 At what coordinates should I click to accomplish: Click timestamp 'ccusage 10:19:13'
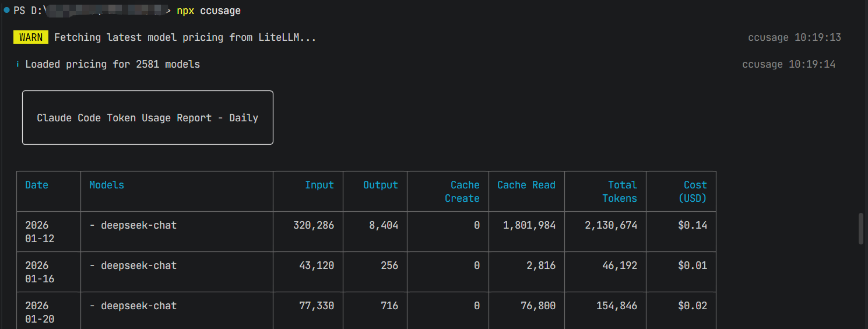point(795,37)
